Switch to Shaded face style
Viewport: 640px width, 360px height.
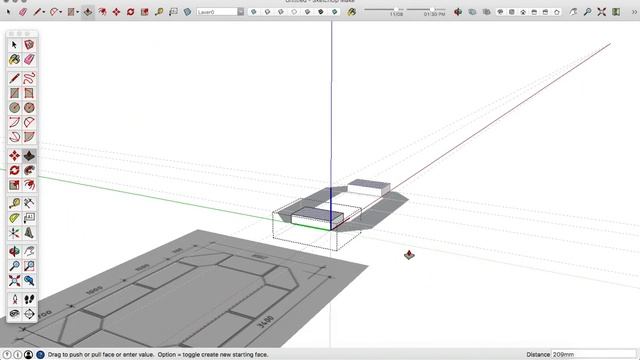(308, 12)
